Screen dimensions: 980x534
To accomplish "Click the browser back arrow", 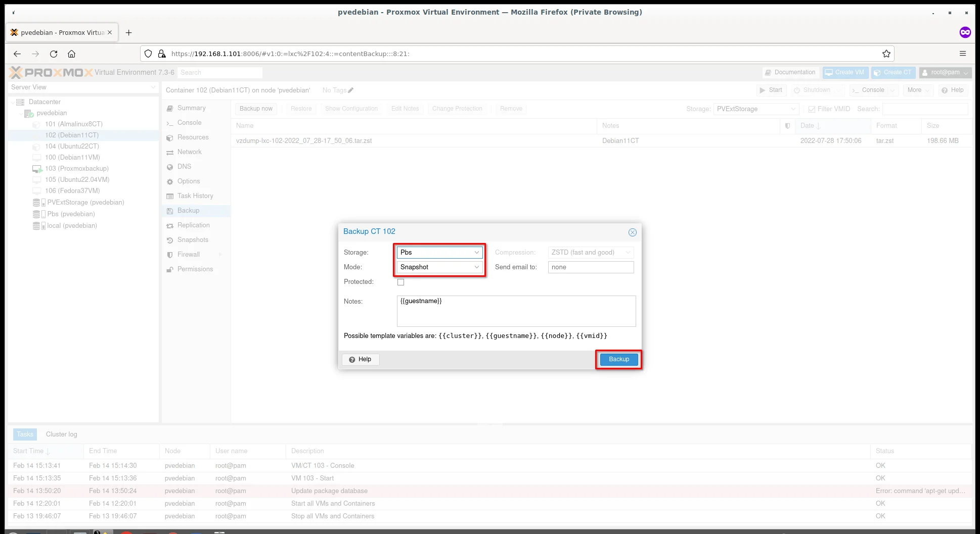I will (17, 54).
